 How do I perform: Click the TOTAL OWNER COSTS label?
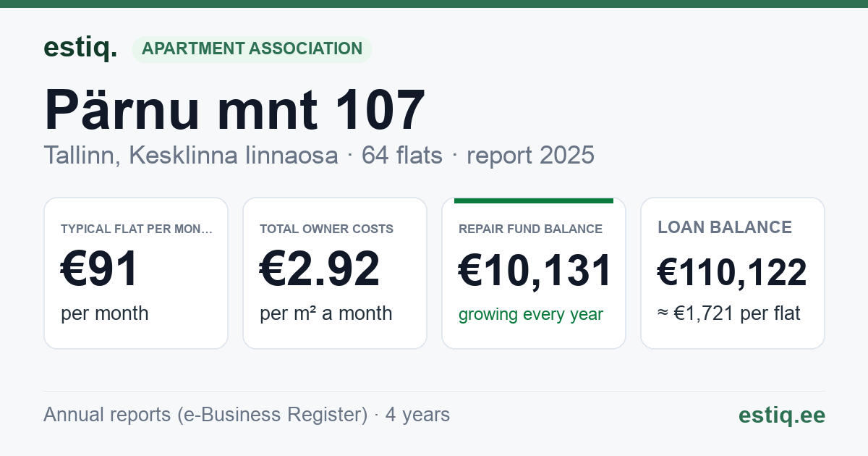point(327,229)
